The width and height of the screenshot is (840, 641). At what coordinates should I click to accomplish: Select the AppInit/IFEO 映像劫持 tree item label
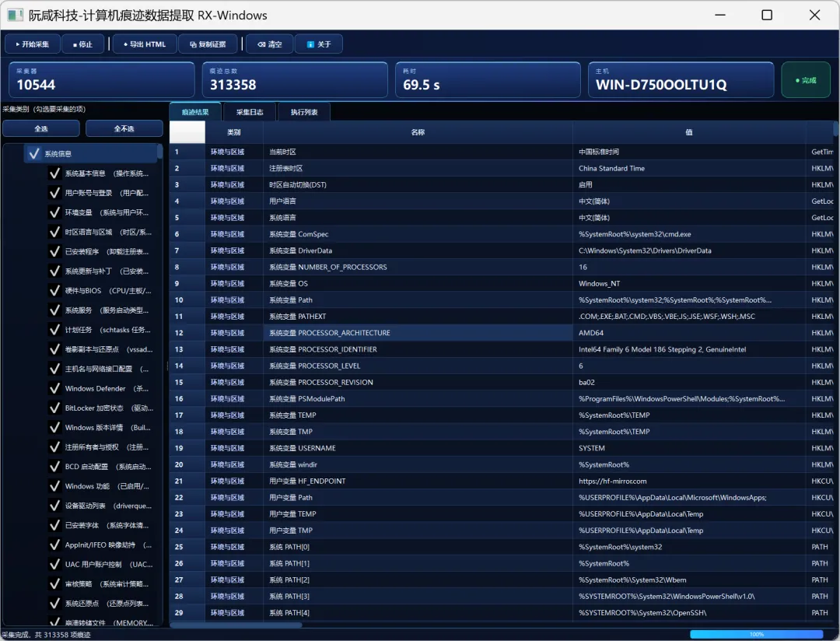point(108,545)
